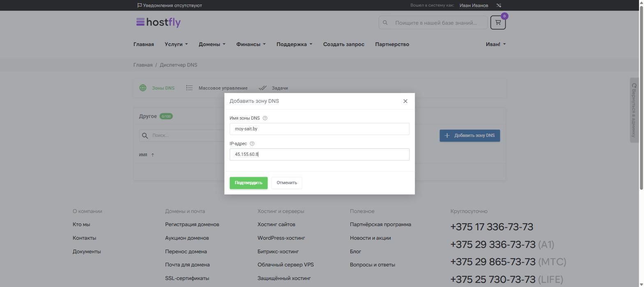
Task: Click the Задачи double-check icon
Action: coord(262,88)
